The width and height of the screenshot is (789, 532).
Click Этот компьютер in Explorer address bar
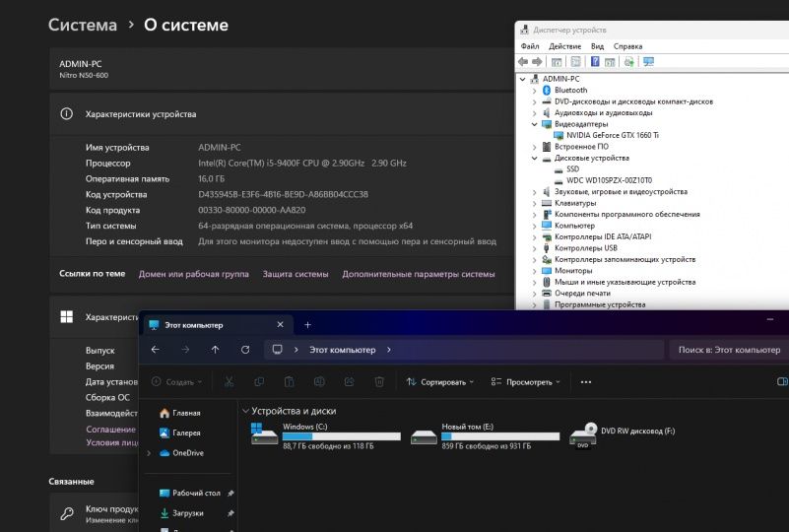(x=342, y=350)
